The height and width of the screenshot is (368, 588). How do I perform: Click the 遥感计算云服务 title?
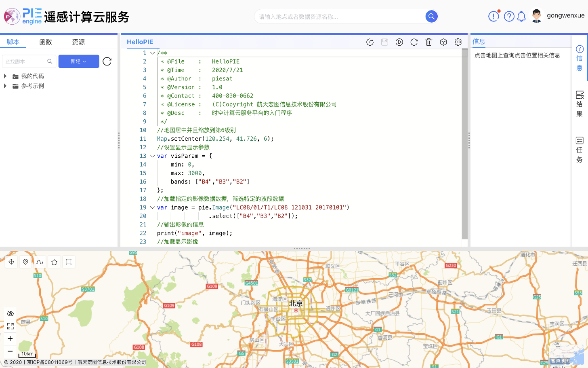[x=86, y=17]
